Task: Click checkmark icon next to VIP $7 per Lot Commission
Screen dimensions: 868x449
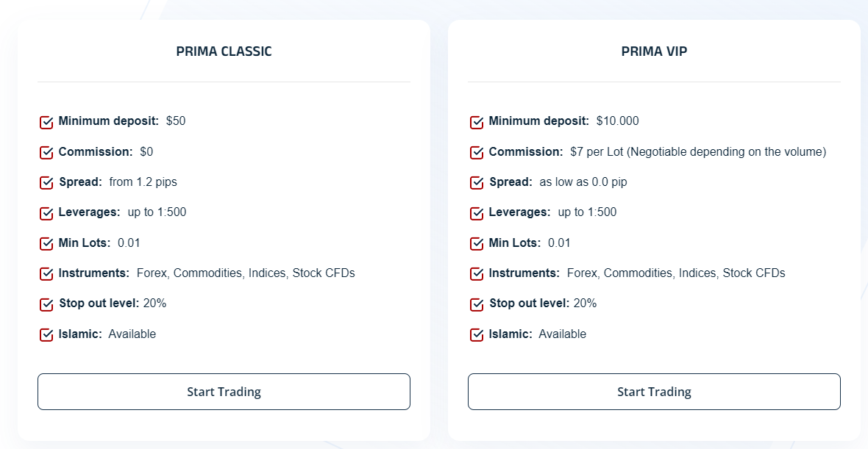Action: (x=477, y=152)
